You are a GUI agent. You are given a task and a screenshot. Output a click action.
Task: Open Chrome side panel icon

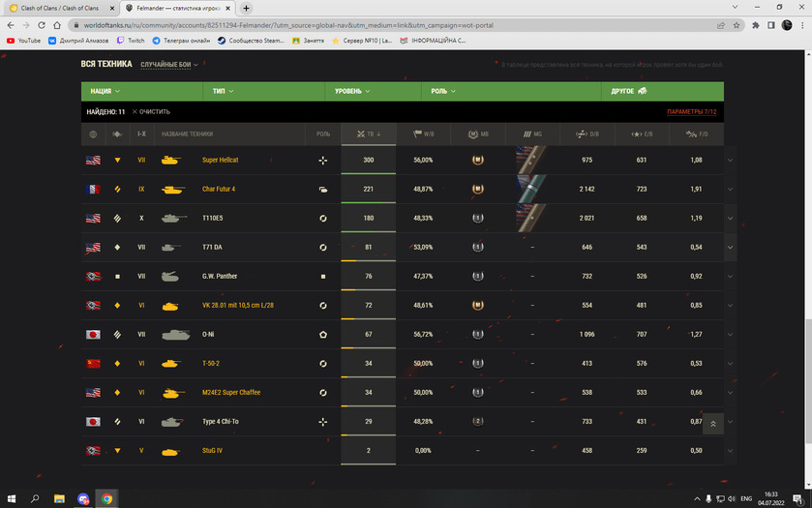coord(771,25)
